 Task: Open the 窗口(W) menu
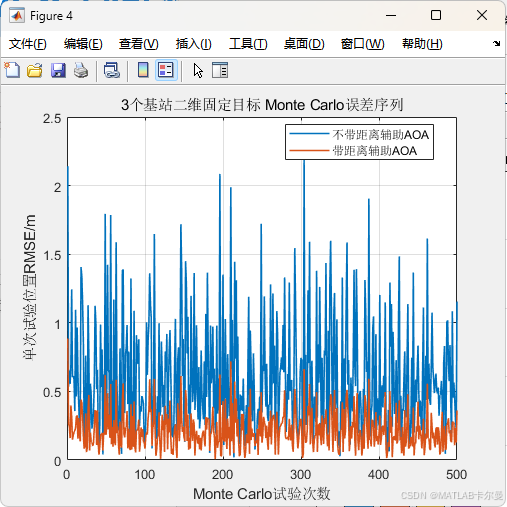362,44
